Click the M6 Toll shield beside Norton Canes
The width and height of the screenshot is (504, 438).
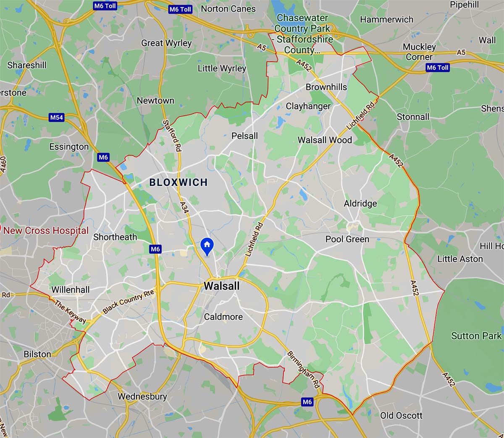(180, 9)
